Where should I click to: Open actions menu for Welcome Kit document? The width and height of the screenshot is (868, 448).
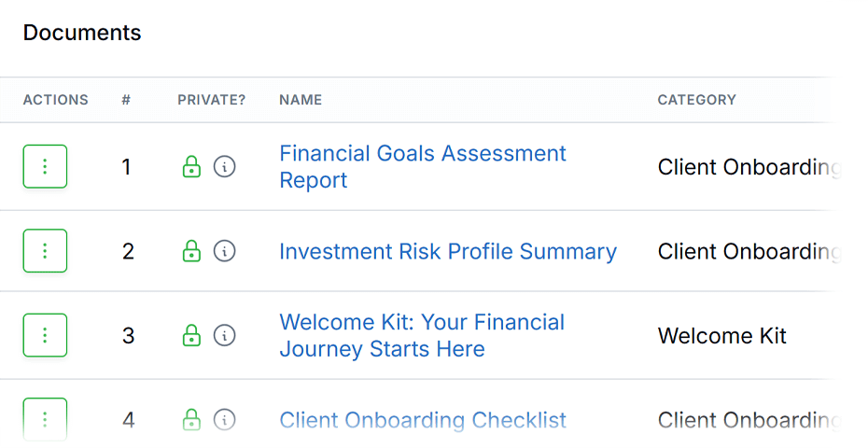coord(45,335)
